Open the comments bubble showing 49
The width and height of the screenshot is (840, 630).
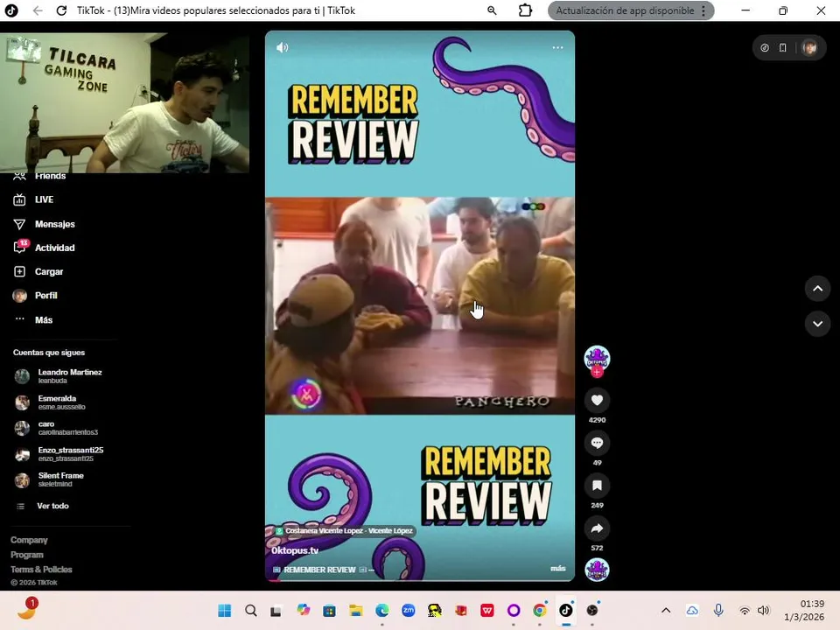597,443
